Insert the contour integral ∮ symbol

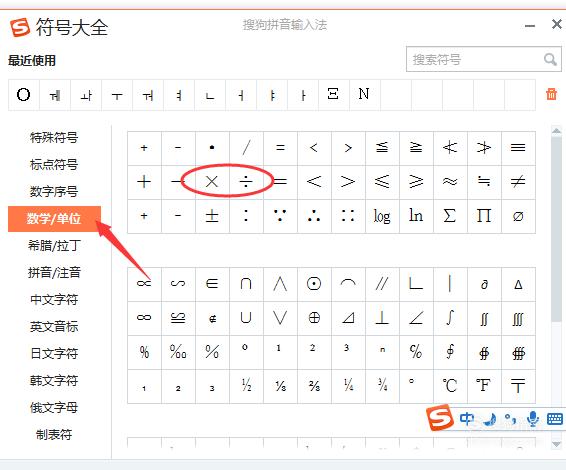point(450,352)
